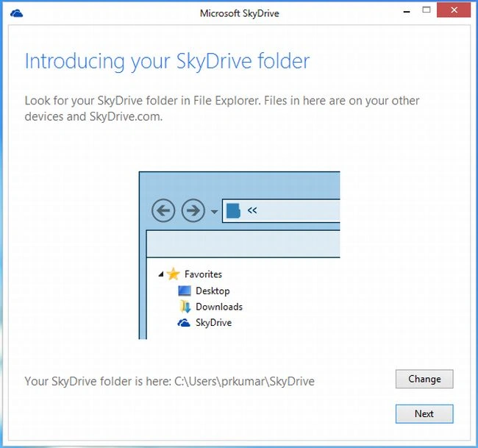
Task: Click the SkyDrive folder path text
Action: click(x=169, y=381)
